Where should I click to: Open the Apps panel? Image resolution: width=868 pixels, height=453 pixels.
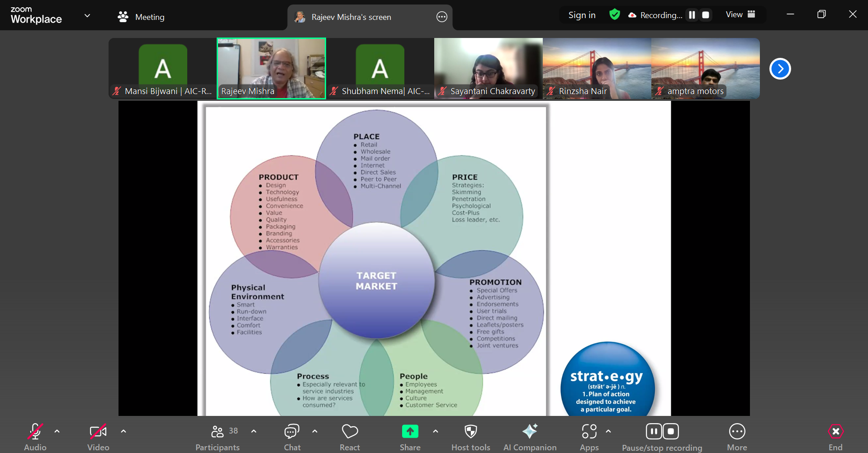(x=589, y=432)
